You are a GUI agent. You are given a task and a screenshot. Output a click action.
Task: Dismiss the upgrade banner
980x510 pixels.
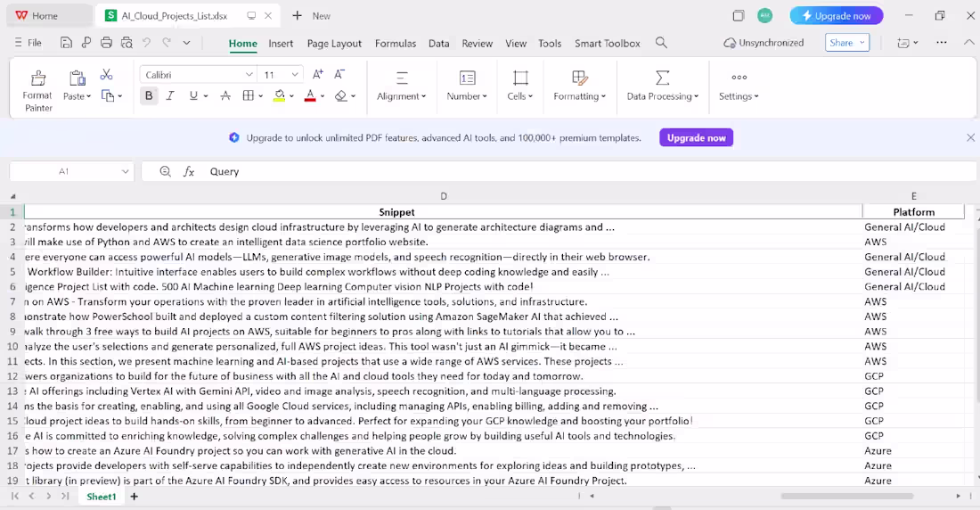pyautogui.click(x=970, y=137)
